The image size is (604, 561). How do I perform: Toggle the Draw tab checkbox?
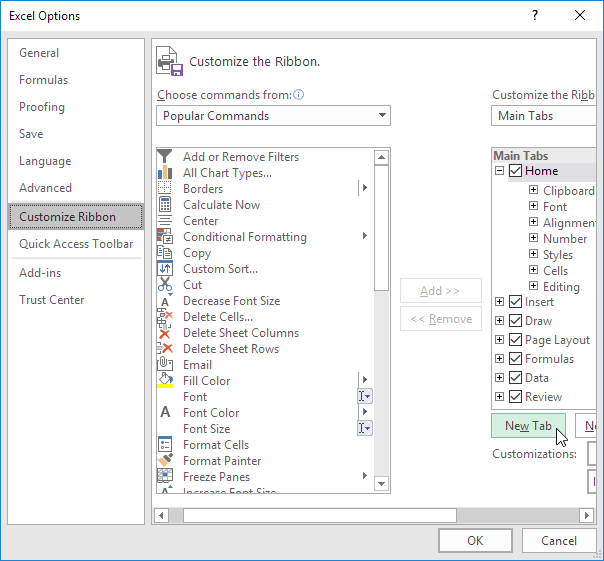(516, 321)
